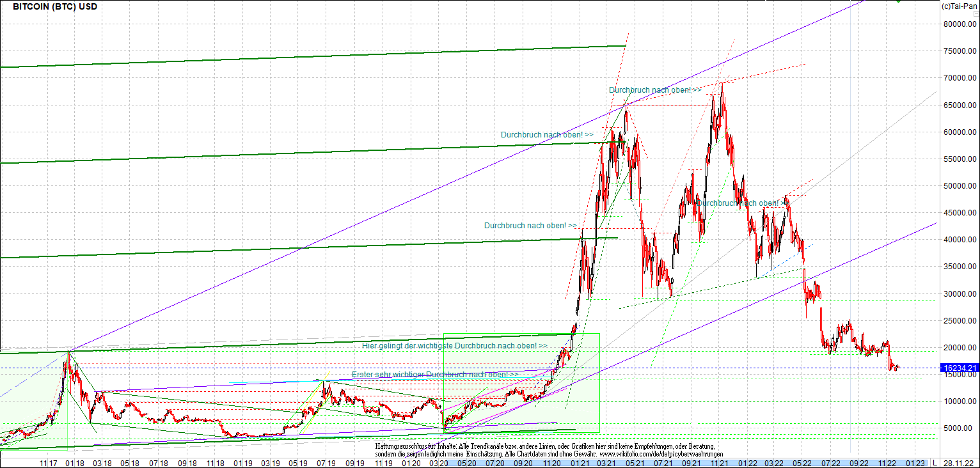Select the 75000.00 price axis label
The width and height of the screenshot is (980, 468).
pyautogui.click(x=960, y=51)
